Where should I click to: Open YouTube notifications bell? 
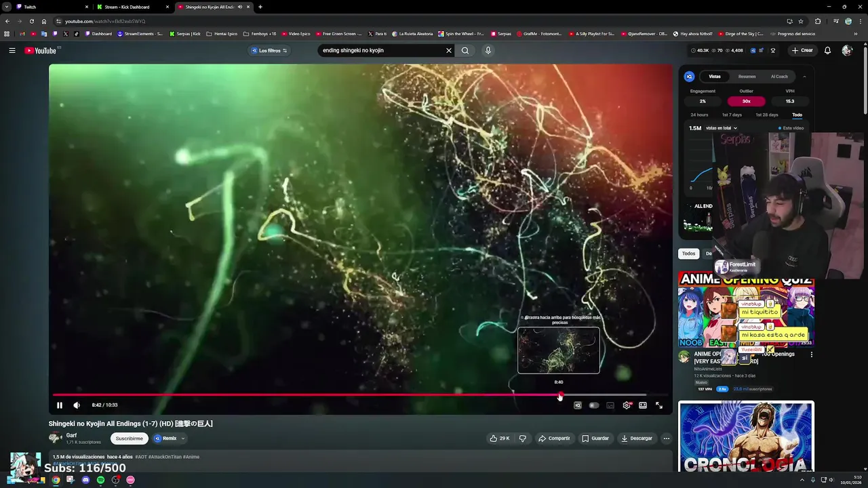click(x=827, y=50)
